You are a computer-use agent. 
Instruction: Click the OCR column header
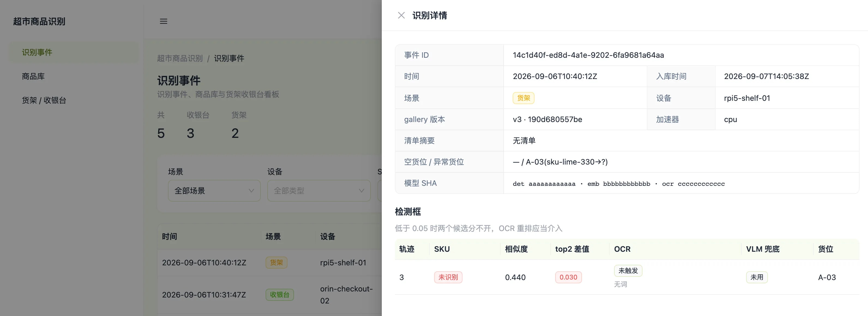point(622,249)
